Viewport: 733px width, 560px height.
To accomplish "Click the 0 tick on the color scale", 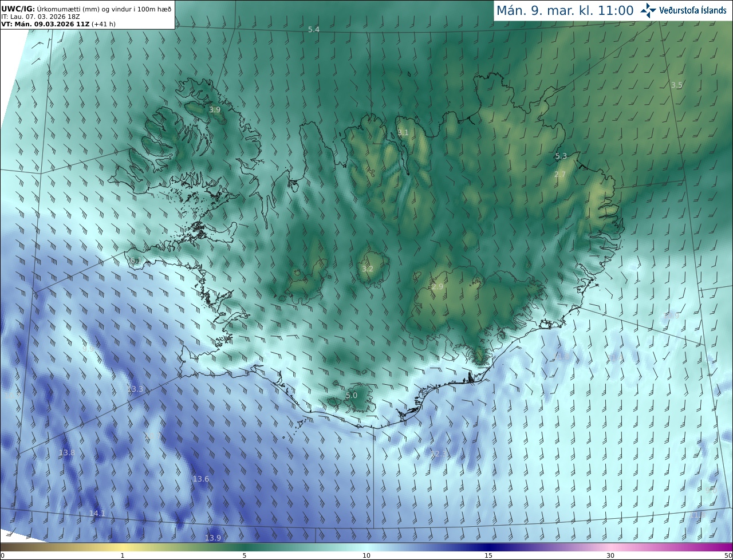I will coord(2,555).
